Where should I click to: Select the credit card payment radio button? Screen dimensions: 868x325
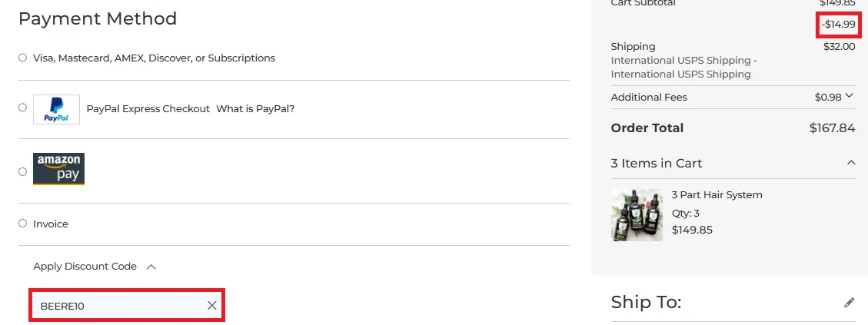pyautogui.click(x=23, y=58)
